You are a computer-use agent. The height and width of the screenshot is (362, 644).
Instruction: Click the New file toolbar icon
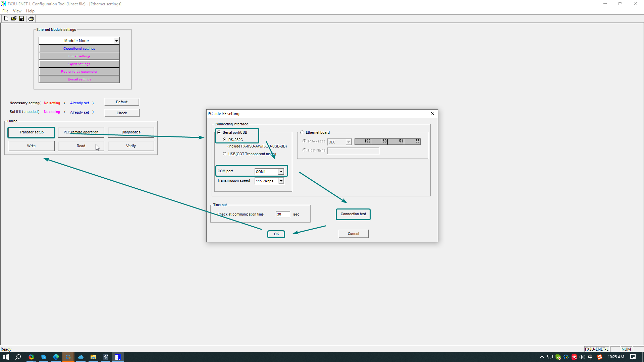coord(6,18)
